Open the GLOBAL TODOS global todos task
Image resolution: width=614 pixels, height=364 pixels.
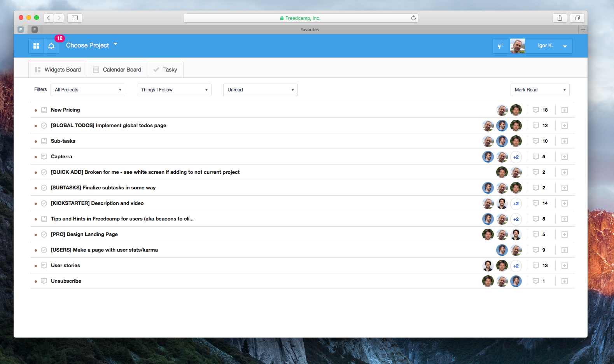coord(108,126)
